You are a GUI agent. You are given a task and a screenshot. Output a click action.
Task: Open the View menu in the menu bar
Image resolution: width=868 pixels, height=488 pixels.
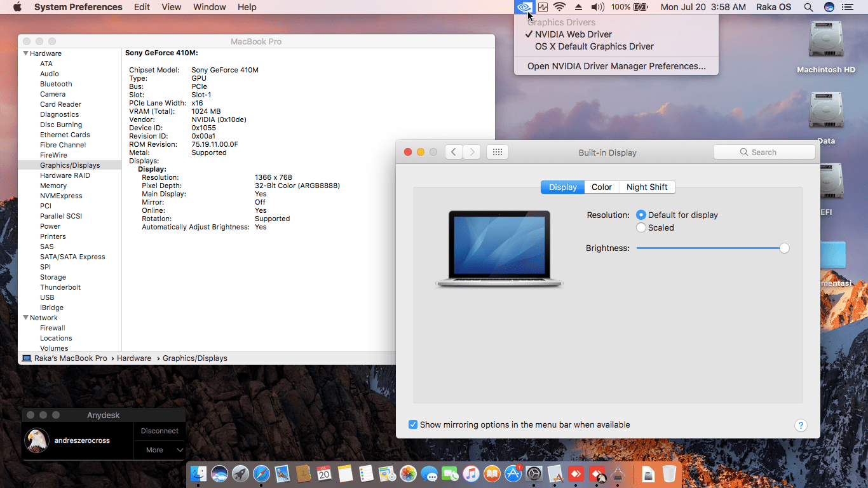click(x=172, y=7)
